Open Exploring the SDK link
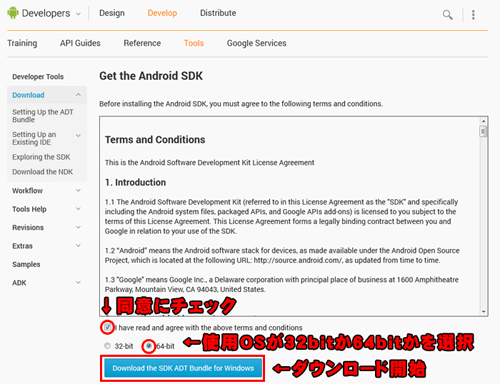The width and height of the screenshot is (500, 384). [41, 157]
